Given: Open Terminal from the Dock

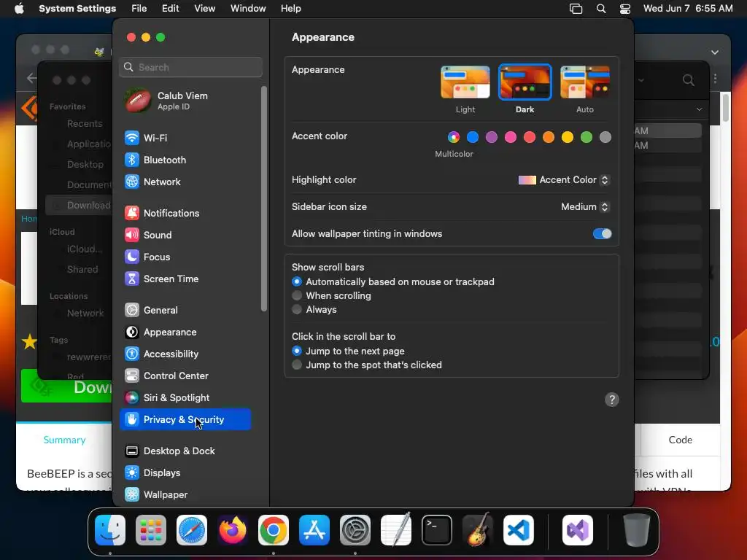Looking at the screenshot, I should pos(437,530).
